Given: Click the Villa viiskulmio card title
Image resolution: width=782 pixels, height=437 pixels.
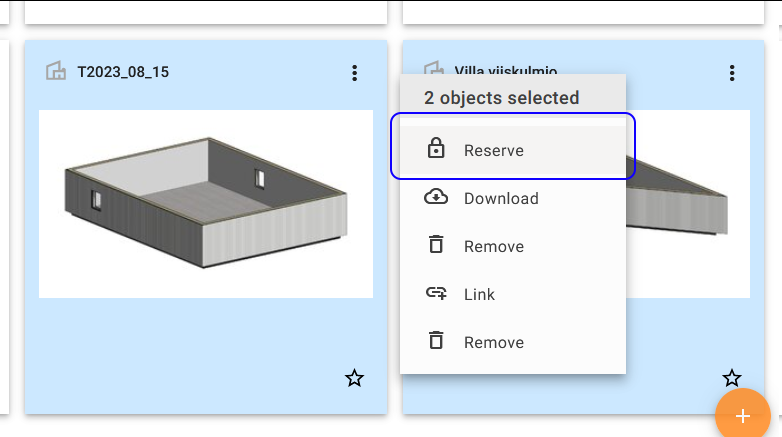Looking at the screenshot, I should click(506, 68).
